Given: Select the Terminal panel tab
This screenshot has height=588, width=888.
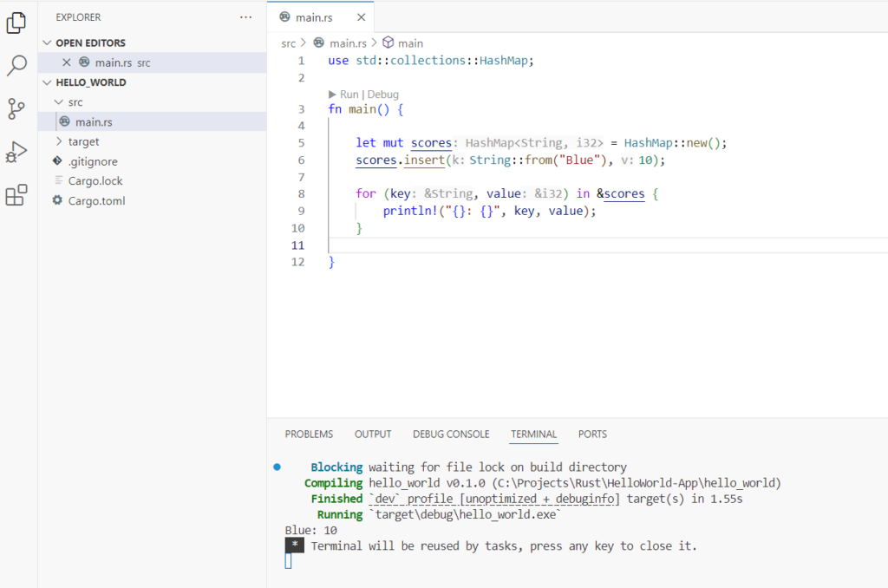Looking at the screenshot, I should pyautogui.click(x=533, y=434).
